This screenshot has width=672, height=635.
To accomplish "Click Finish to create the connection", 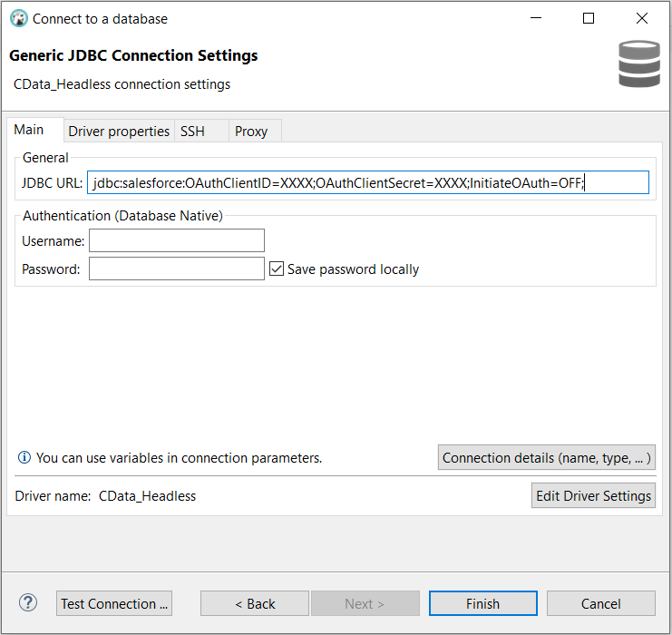I will (482, 603).
